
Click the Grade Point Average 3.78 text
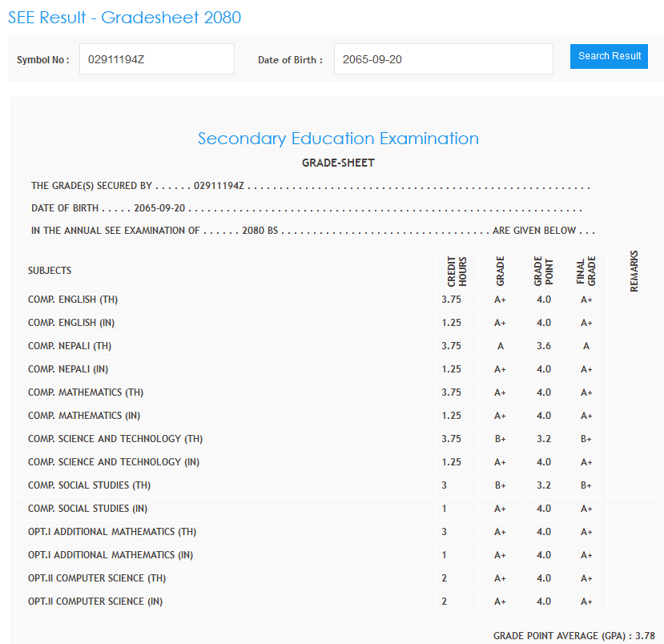tap(573, 636)
